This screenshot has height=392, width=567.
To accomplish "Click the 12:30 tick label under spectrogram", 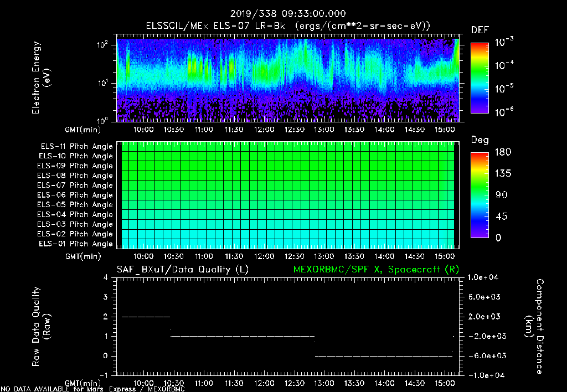I will 294,130.
